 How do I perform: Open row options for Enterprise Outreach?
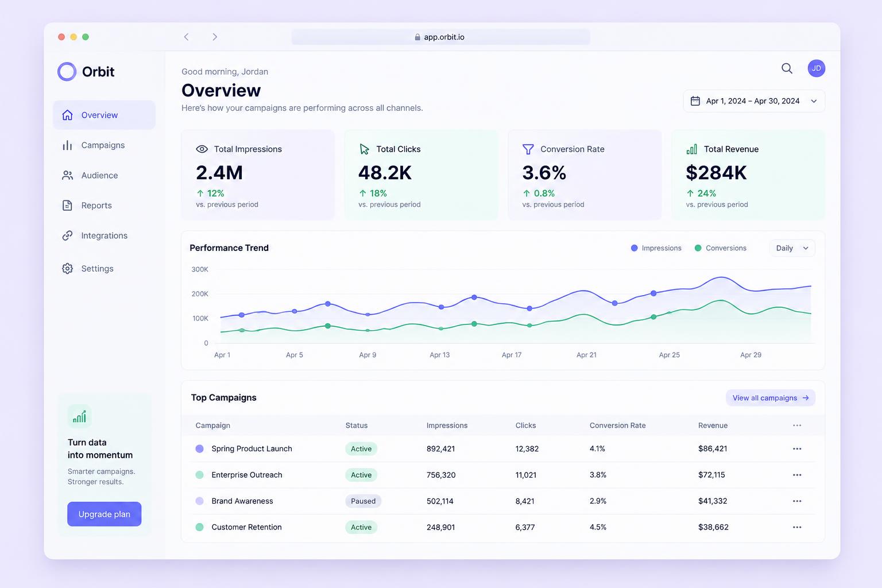tap(797, 475)
